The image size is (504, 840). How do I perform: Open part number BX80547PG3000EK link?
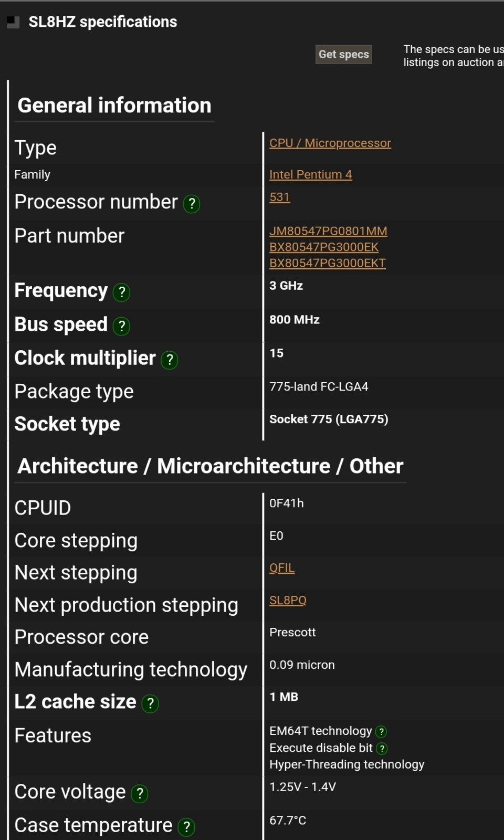click(x=323, y=247)
